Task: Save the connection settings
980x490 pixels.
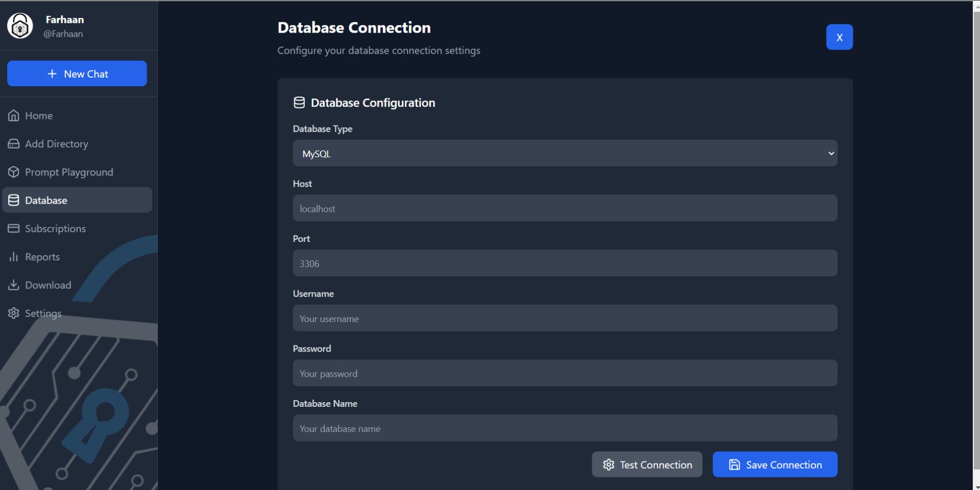Action: 774,464
